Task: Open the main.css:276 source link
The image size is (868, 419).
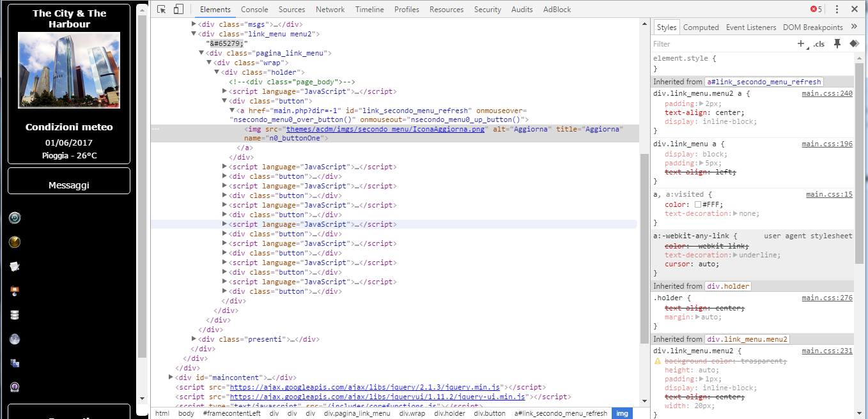Action: (x=827, y=298)
